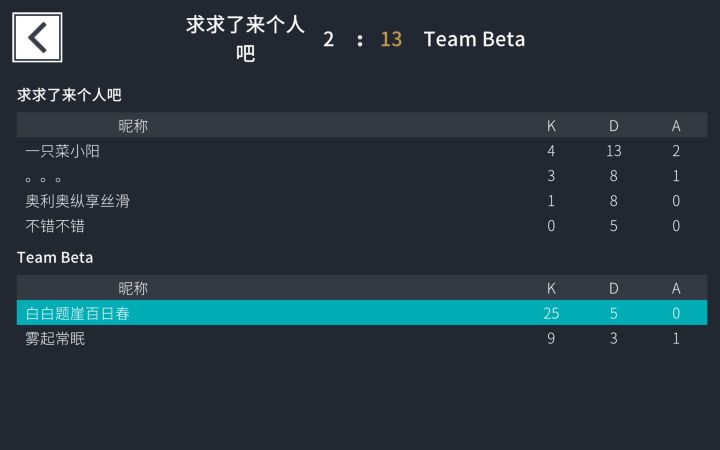Image resolution: width=720 pixels, height=450 pixels.
Task: Click D column header in Team Beta table
Action: pos(614,288)
